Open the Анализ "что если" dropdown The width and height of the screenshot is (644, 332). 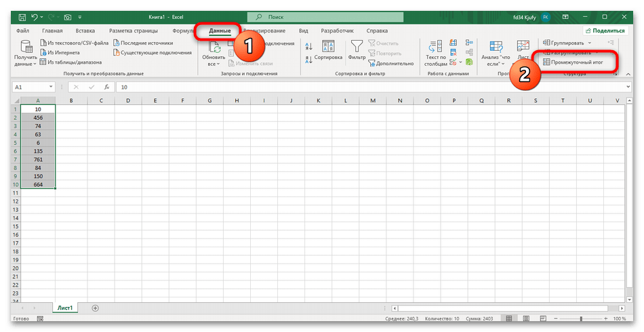[x=496, y=54]
